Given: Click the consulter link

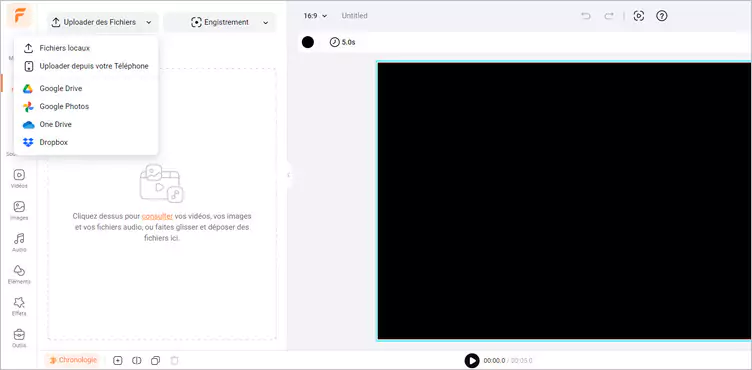Looking at the screenshot, I should 157,216.
